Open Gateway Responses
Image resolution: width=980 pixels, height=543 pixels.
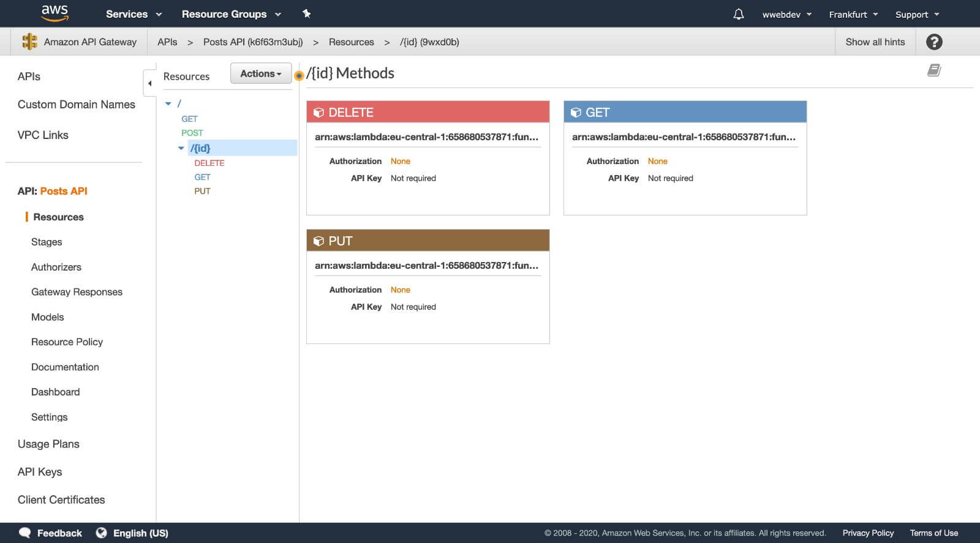pos(77,292)
